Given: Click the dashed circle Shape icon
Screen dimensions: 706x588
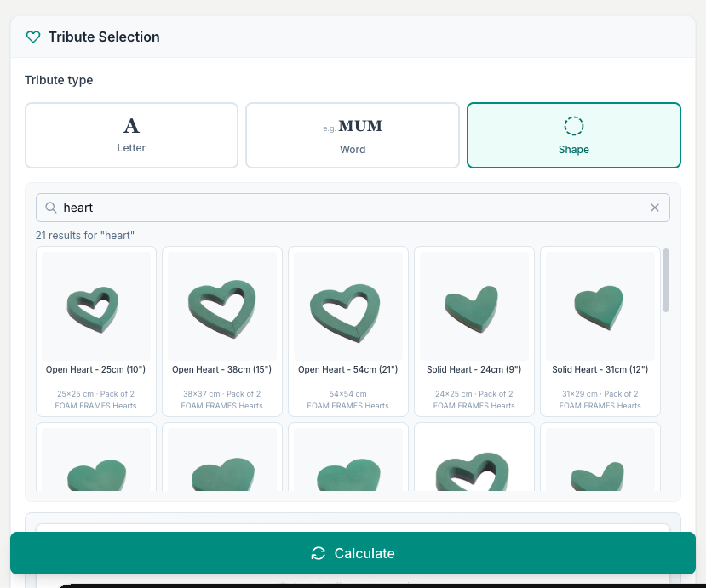Looking at the screenshot, I should [x=574, y=126].
